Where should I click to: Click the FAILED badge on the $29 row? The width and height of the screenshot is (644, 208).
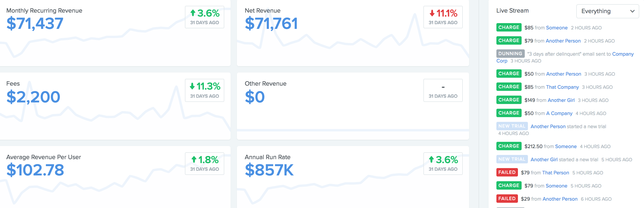507,199
